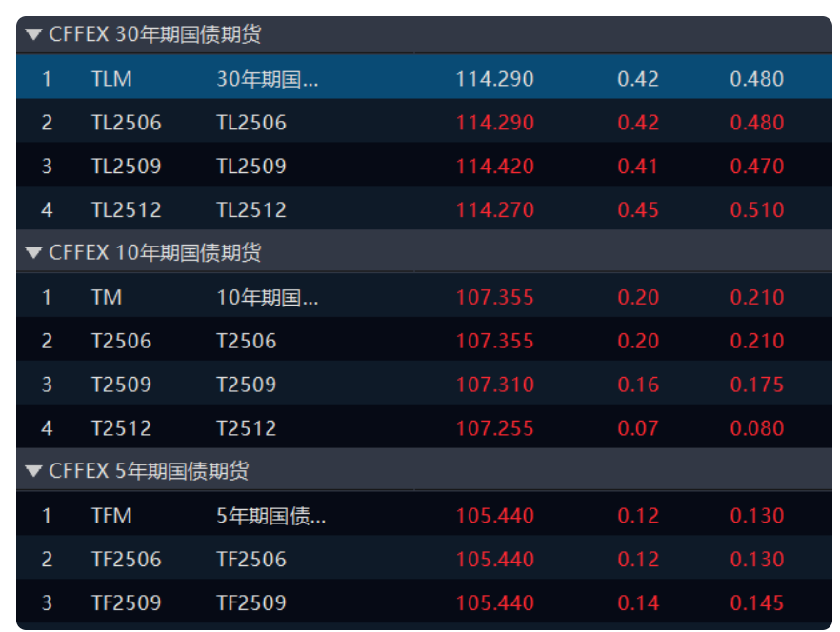Click change value 0.07
Viewport: 840px width, 632px height.
[637, 428]
